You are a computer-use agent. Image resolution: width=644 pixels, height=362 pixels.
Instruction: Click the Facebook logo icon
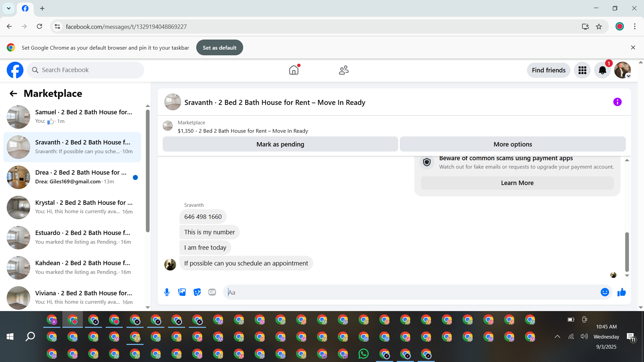pos(15,70)
